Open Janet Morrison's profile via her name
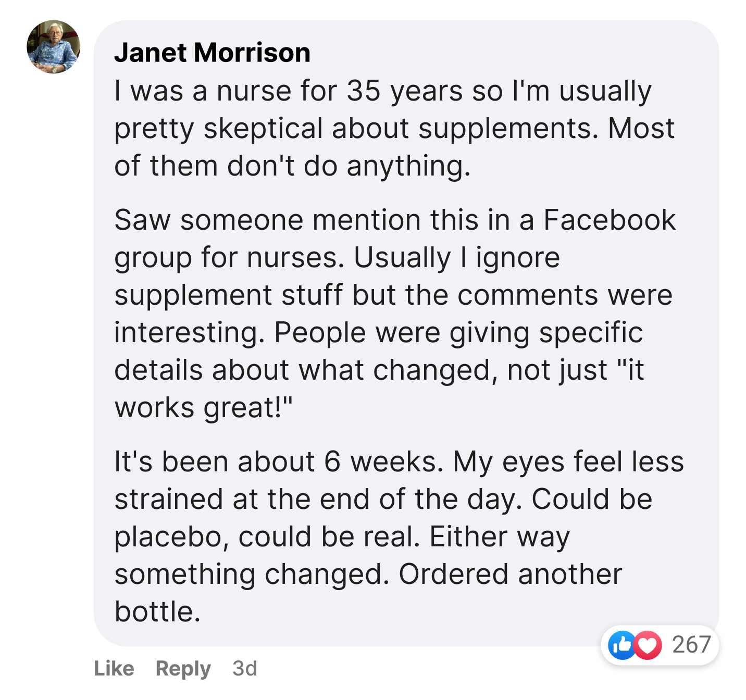Screen dimensions: 746x700 [x=212, y=53]
